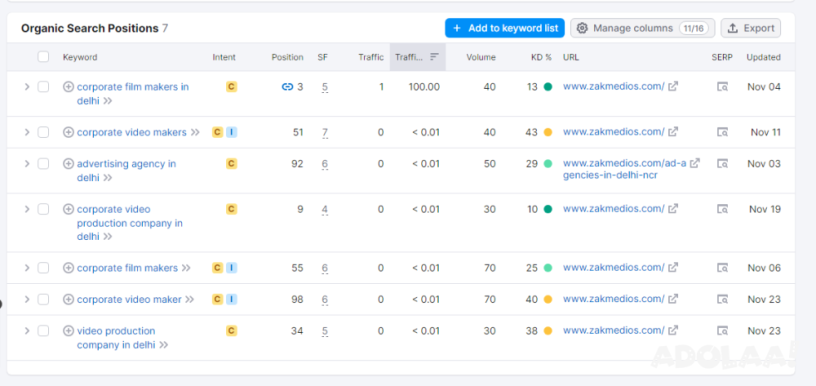Viewport: 816px width, 386px height.
Task: Open SERP snapshot for Nov 04 row
Action: [x=722, y=87]
